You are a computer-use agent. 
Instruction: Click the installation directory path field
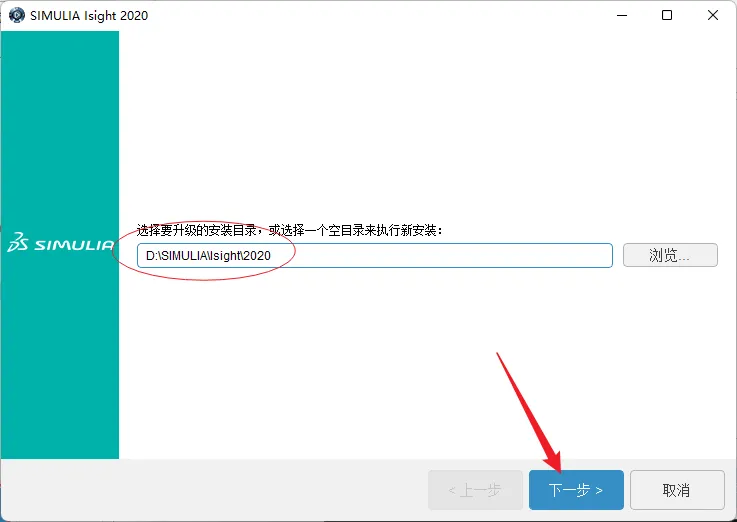375,256
